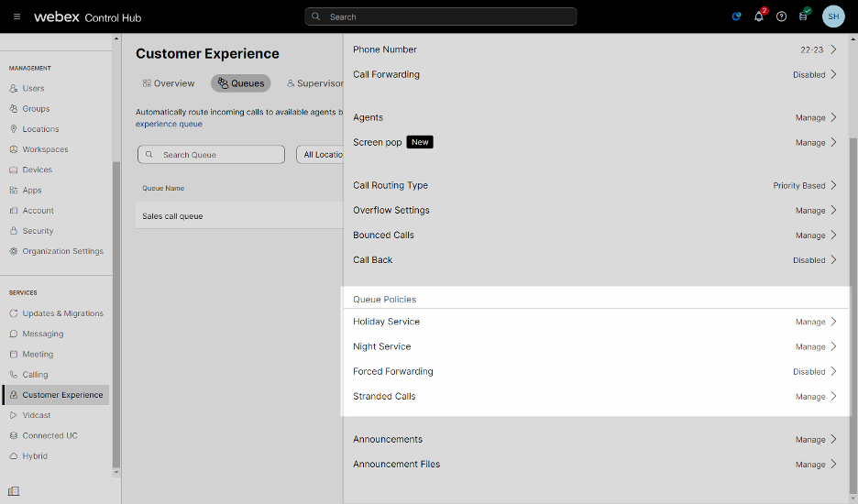858x504 pixels.
Task: Open Customer Experience in sidebar
Action: tap(56, 395)
